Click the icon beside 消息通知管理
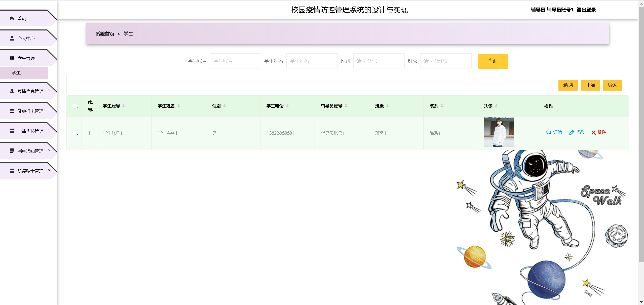 [12, 151]
